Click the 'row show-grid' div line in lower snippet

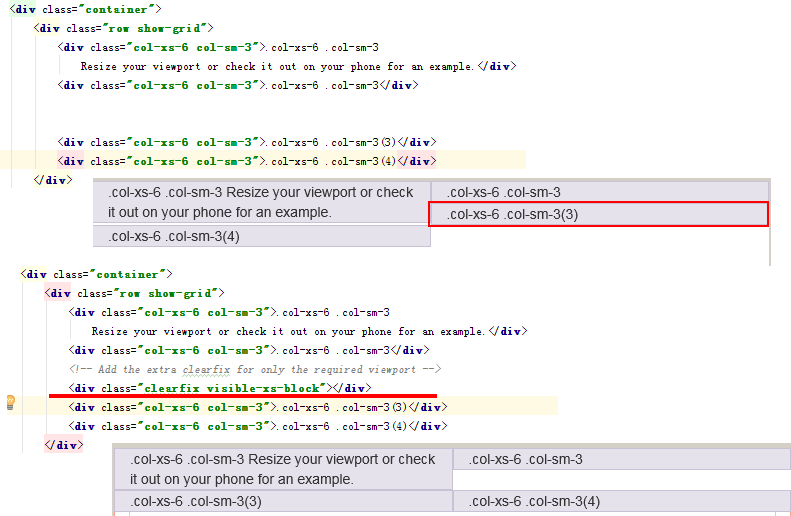pos(134,293)
